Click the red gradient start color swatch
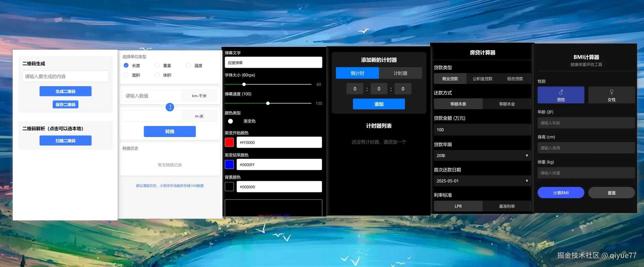 point(229,142)
